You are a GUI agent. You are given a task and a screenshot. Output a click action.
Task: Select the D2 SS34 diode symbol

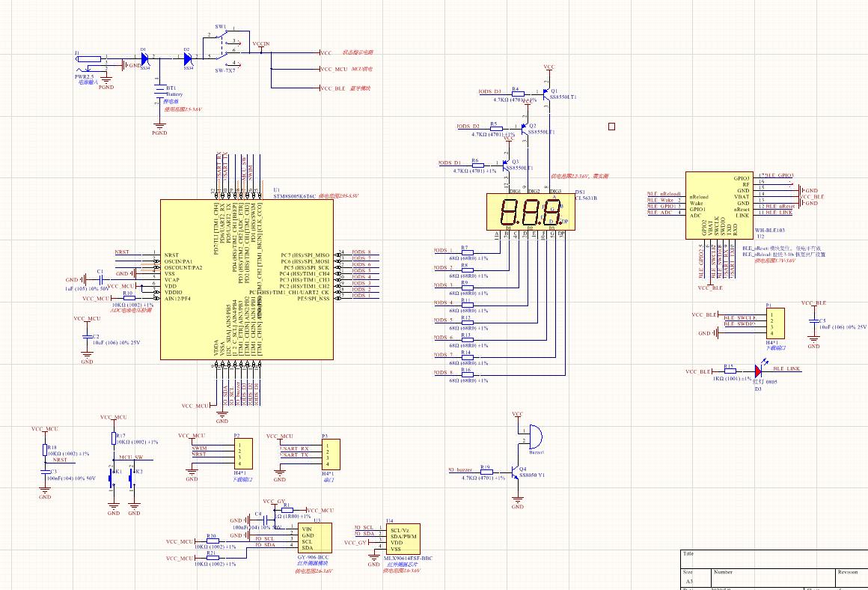pyautogui.click(x=188, y=58)
